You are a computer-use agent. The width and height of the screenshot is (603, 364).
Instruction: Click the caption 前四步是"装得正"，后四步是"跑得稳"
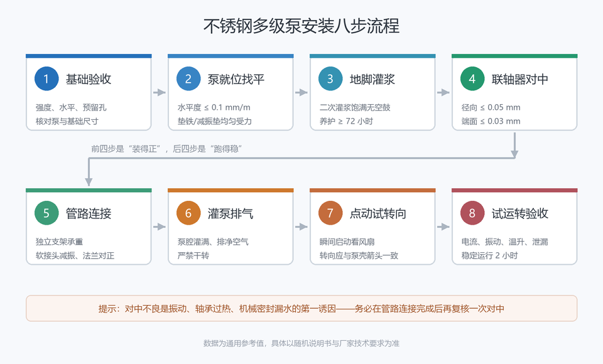pyautogui.click(x=166, y=149)
